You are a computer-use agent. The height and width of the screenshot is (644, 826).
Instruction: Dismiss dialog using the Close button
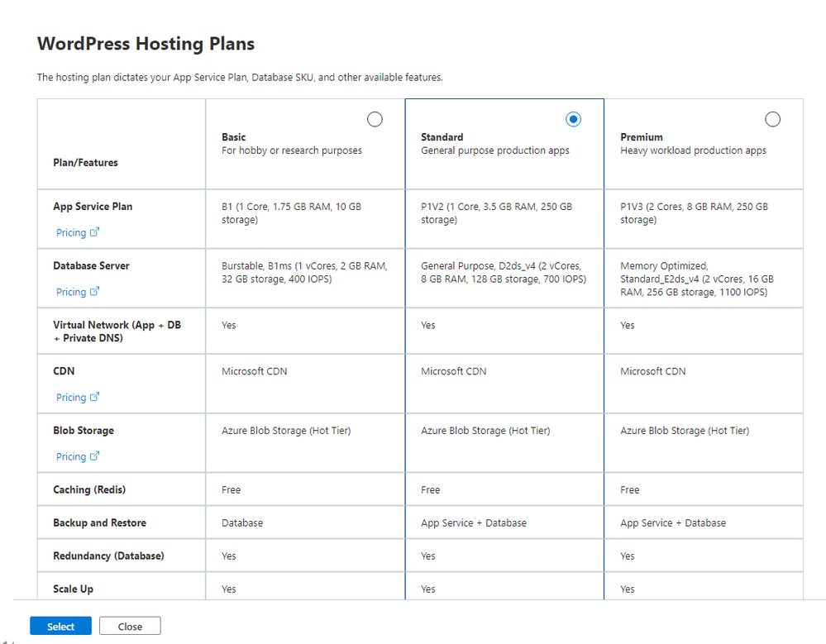tap(130, 626)
